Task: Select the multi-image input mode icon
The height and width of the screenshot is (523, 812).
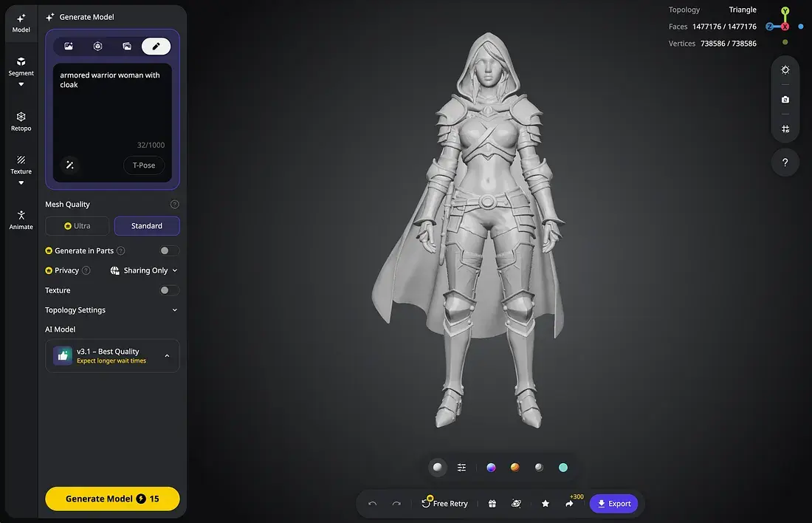Action: [x=127, y=46]
